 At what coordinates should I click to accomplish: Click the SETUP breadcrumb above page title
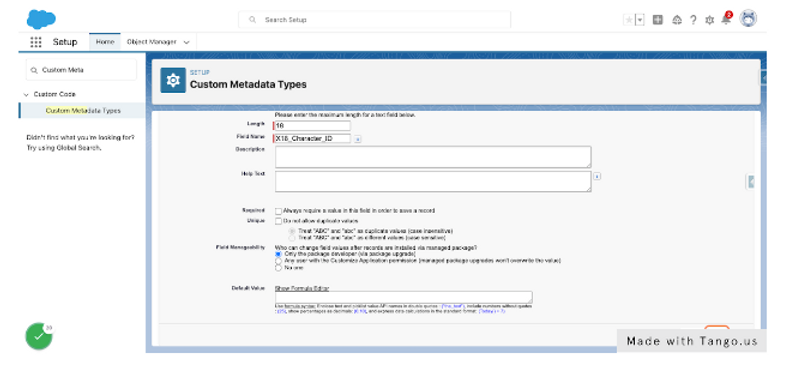(x=200, y=72)
